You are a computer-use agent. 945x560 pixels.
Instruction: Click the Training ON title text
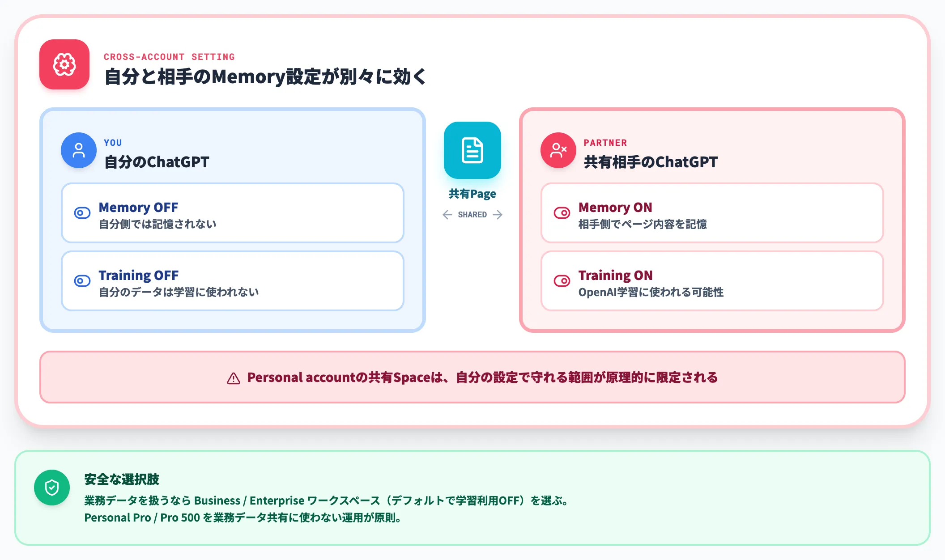[x=615, y=276]
